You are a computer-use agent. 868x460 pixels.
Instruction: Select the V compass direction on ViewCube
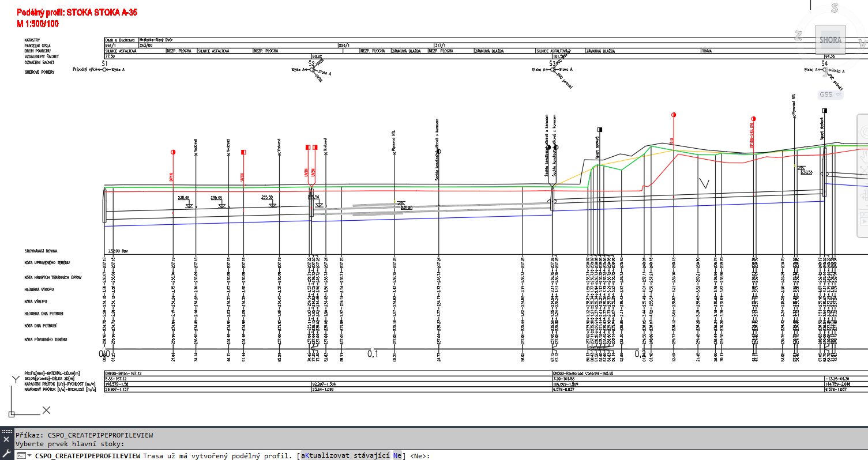[x=863, y=43]
